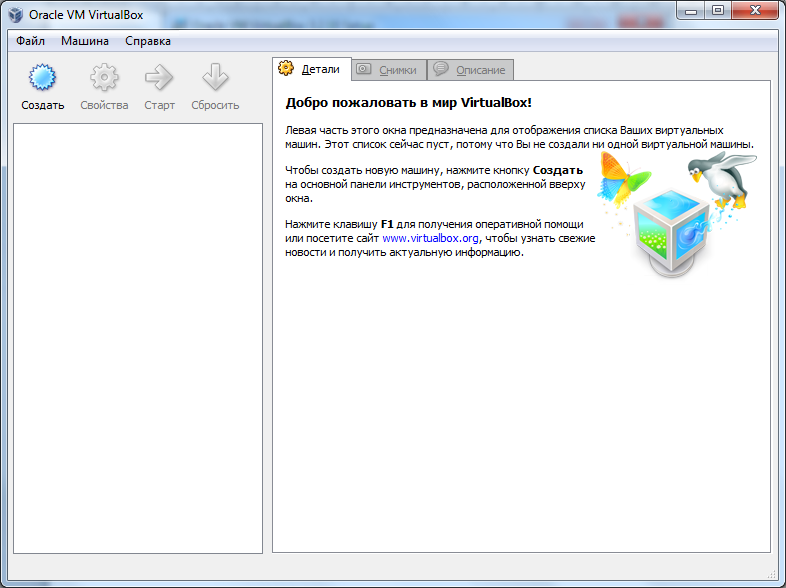The width and height of the screenshot is (786, 588).
Task: Close the Oracle VM VirtualBox window
Action: click(x=755, y=11)
